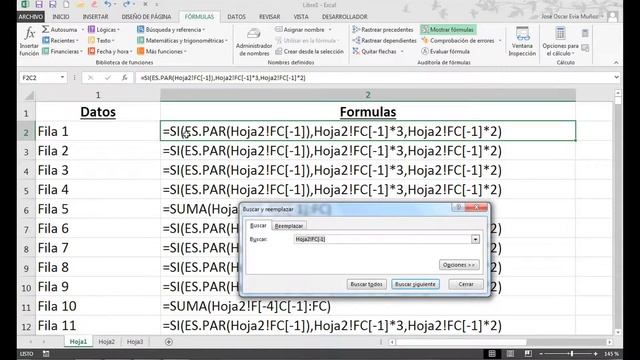Open the Financieras functions list
Viewport: 640px width, 360px height.
pyautogui.click(x=62, y=51)
